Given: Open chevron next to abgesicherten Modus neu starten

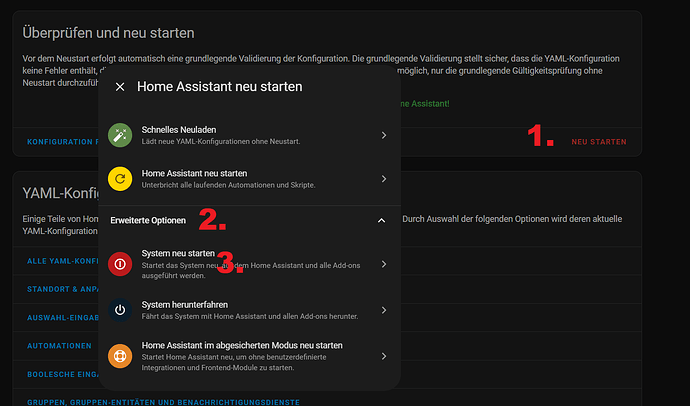Looking at the screenshot, I should 384,356.
